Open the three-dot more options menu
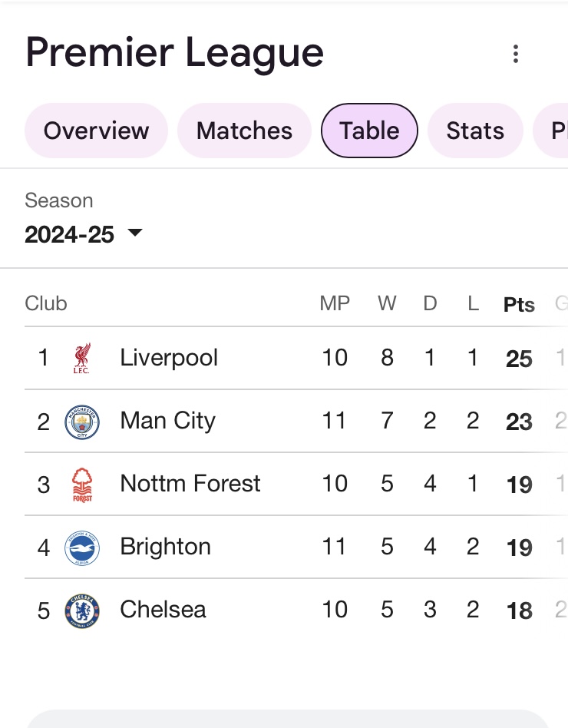568x728 pixels. (x=516, y=54)
